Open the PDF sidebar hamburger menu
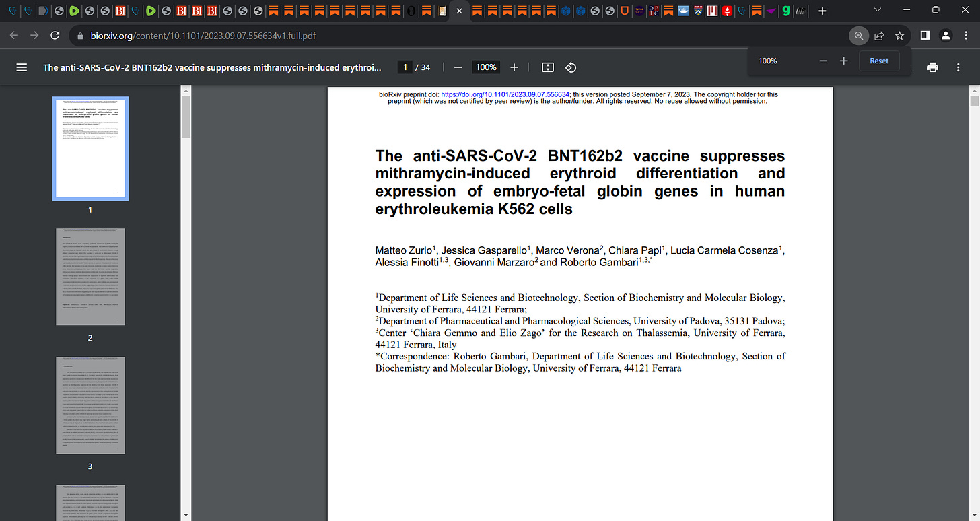Viewport: 980px width, 521px height. click(22, 67)
